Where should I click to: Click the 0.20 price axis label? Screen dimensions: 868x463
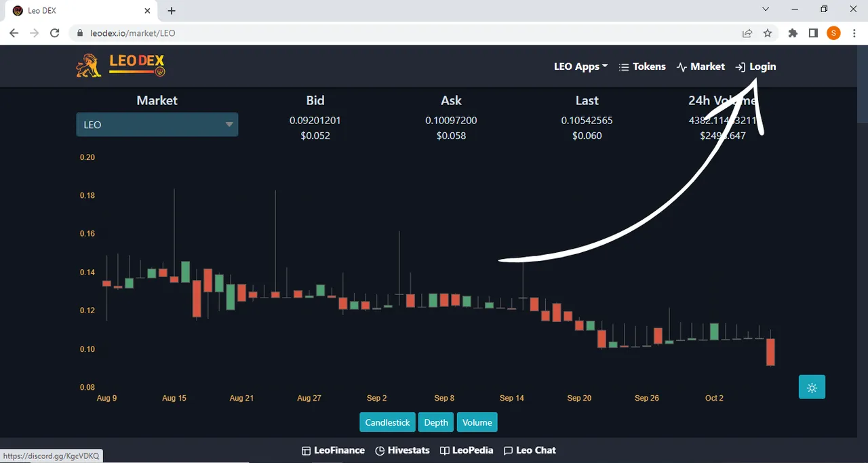click(87, 157)
